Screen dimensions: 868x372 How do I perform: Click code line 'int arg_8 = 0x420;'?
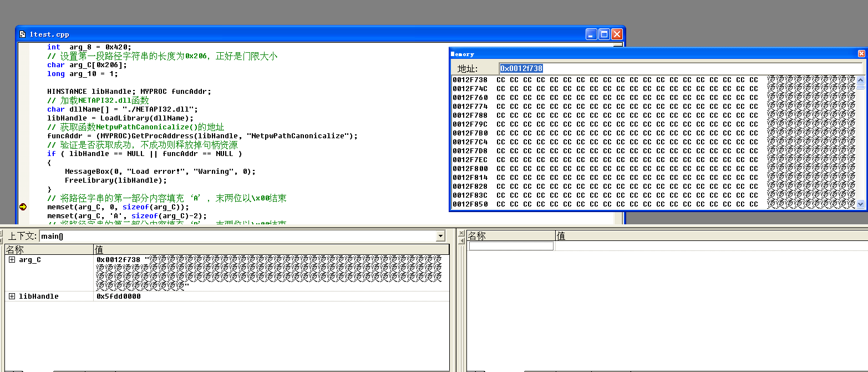point(89,47)
